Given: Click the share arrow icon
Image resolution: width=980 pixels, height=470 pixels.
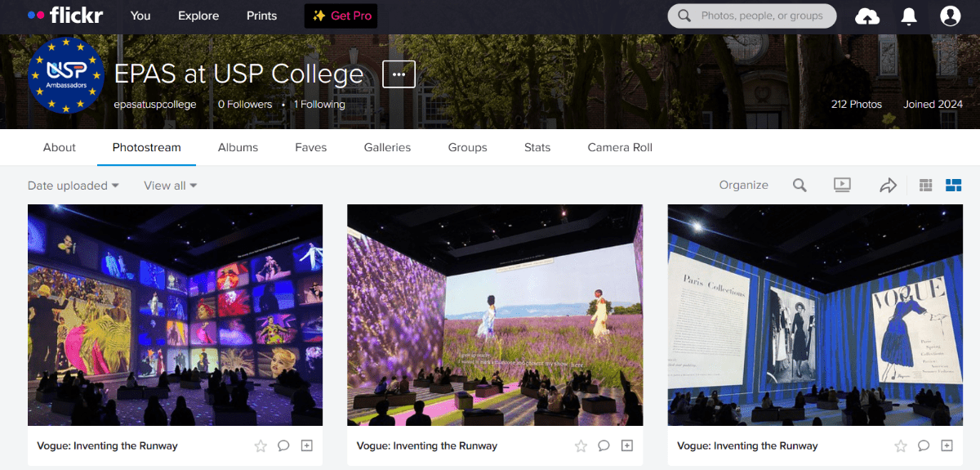Looking at the screenshot, I should coord(888,186).
